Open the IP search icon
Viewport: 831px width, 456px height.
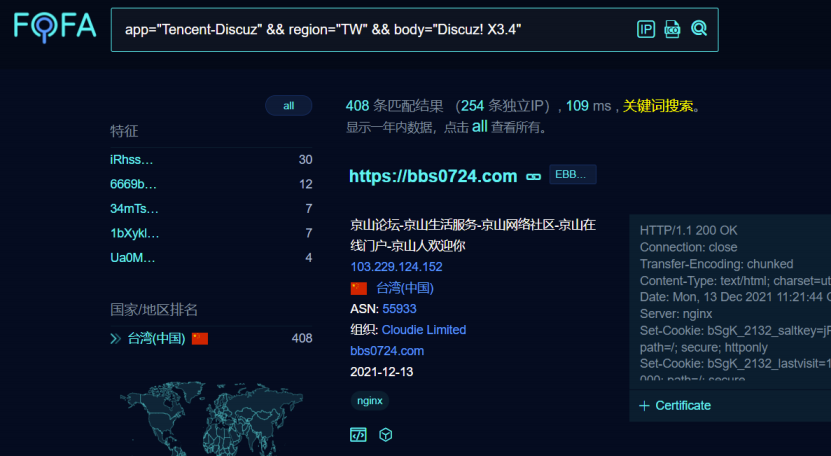point(646,29)
